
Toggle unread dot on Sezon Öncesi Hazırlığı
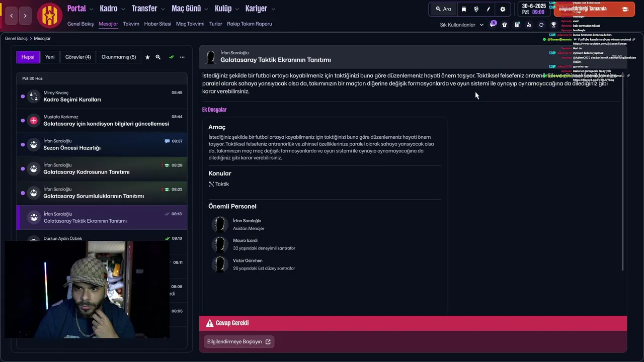point(23,144)
